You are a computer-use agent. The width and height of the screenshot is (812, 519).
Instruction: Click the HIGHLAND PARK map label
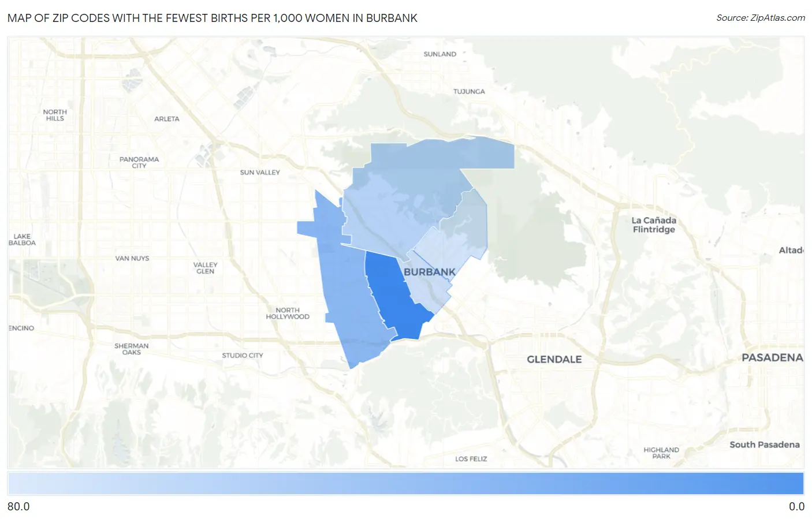pos(662,453)
